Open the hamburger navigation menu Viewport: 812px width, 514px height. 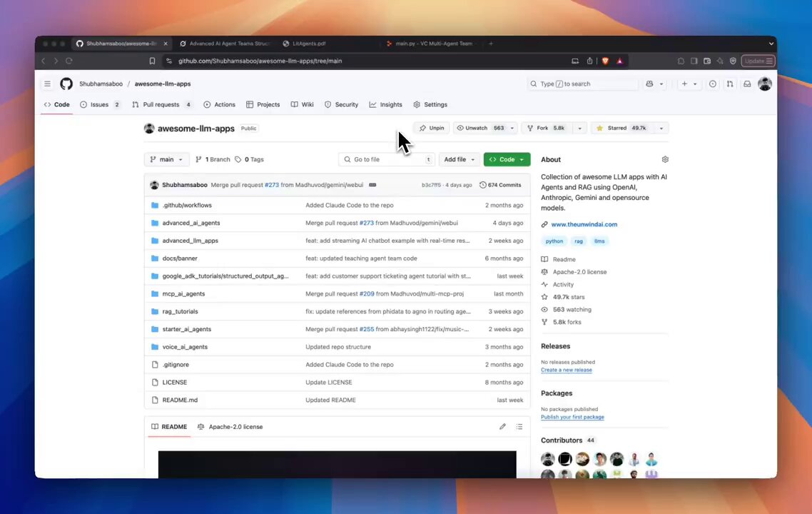coord(47,84)
